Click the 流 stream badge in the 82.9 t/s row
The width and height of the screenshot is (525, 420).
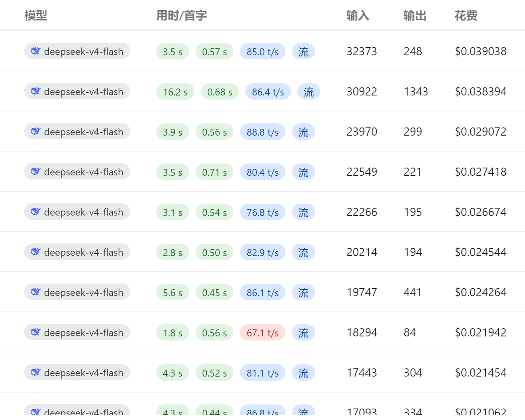304,252
